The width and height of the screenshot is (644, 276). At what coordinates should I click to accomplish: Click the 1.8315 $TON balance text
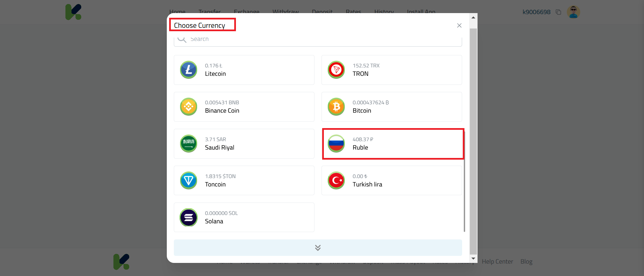(220, 176)
